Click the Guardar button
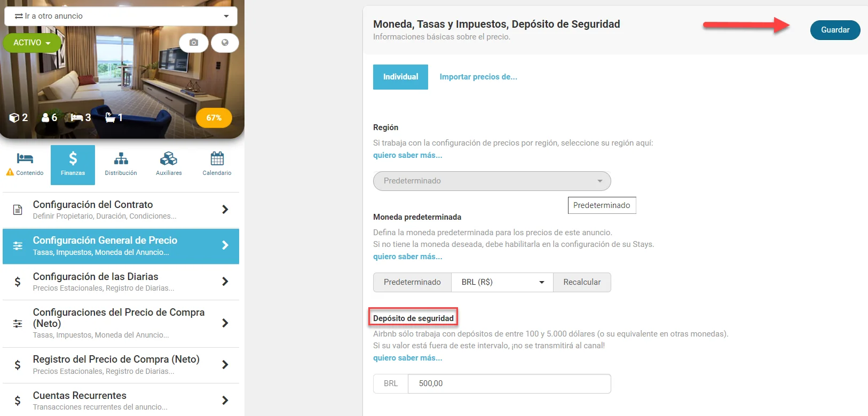The image size is (868, 416). (835, 30)
